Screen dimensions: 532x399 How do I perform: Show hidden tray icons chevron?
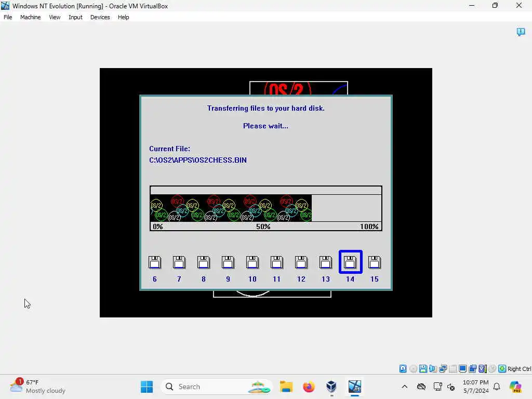[404, 387]
